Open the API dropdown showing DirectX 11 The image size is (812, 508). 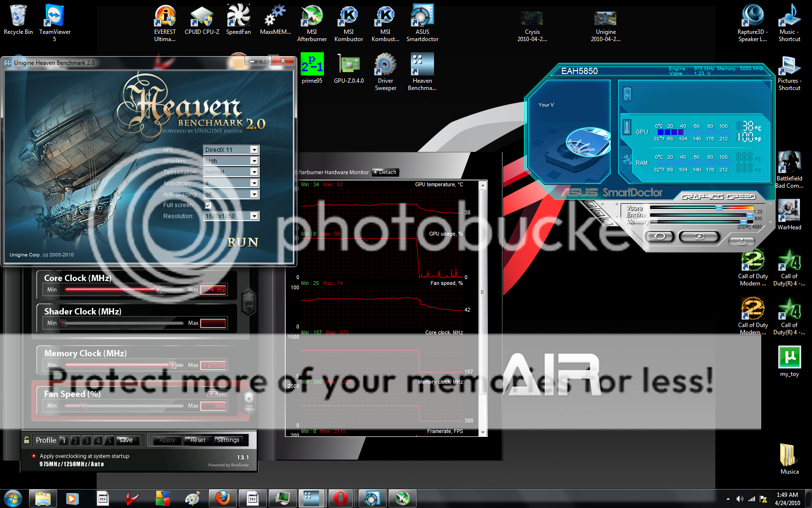pyautogui.click(x=231, y=149)
